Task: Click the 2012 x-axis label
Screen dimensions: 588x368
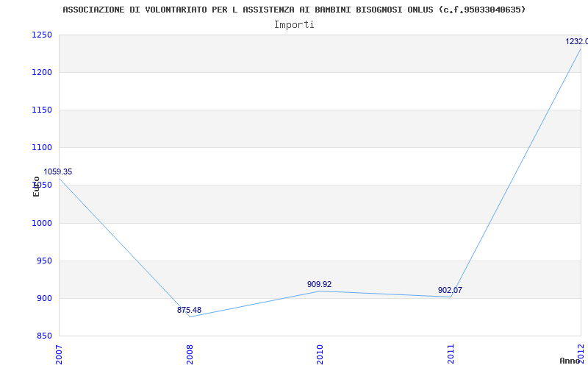Action: tap(581, 355)
